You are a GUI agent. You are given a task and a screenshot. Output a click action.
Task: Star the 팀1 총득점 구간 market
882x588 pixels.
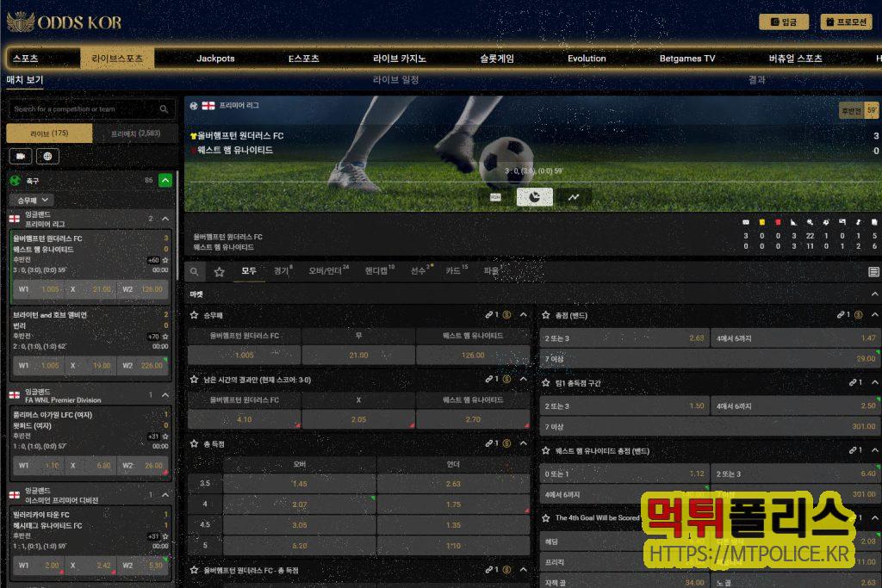pos(545,382)
